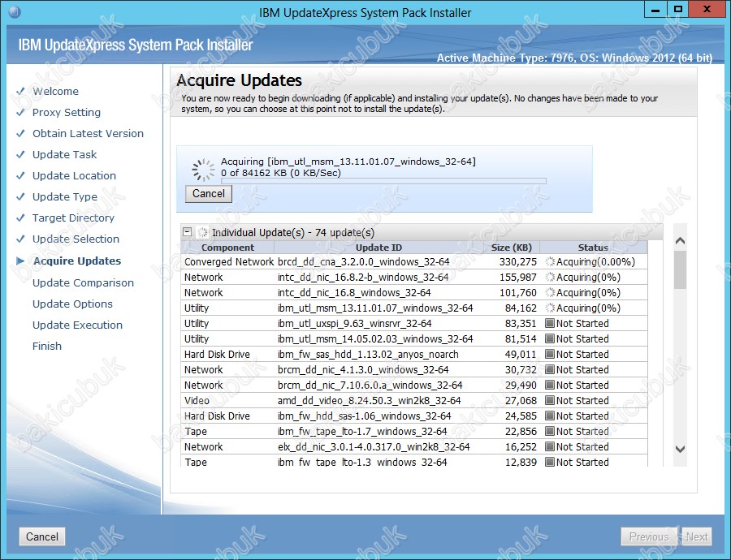Select the Video component cell
The image size is (731, 560).
tap(197, 401)
